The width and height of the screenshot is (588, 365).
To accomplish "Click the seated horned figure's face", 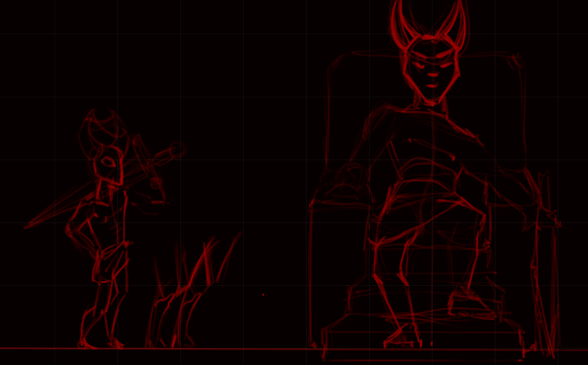I will (x=432, y=70).
